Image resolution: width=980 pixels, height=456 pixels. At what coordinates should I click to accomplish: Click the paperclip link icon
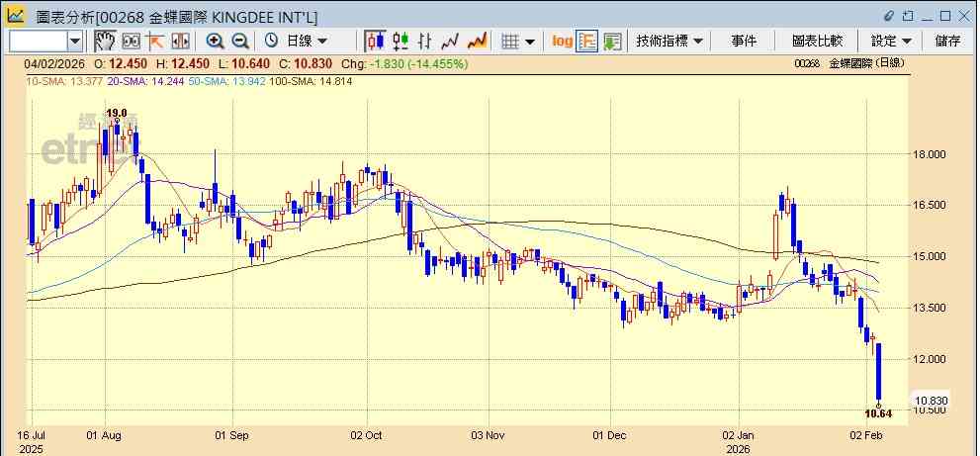point(889,16)
